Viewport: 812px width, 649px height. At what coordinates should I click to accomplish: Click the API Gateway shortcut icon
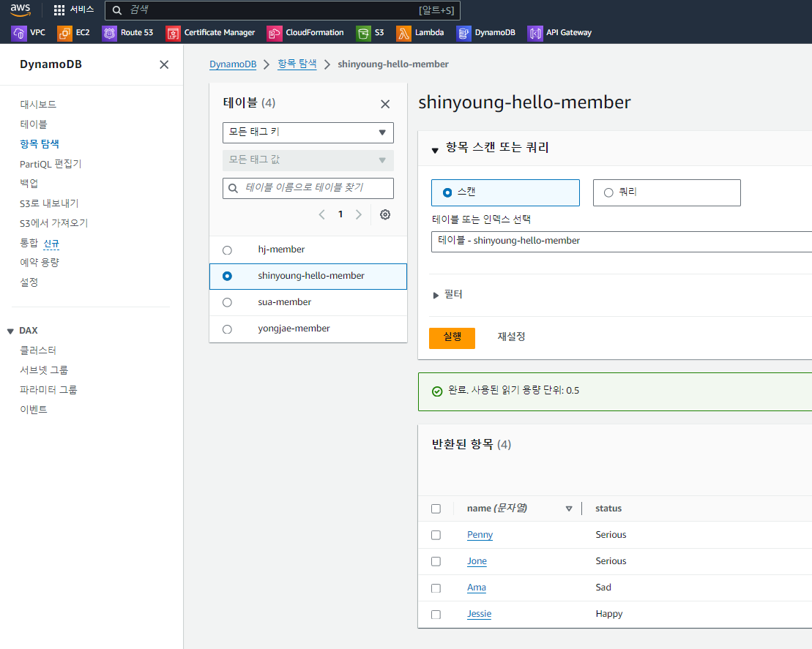point(535,33)
